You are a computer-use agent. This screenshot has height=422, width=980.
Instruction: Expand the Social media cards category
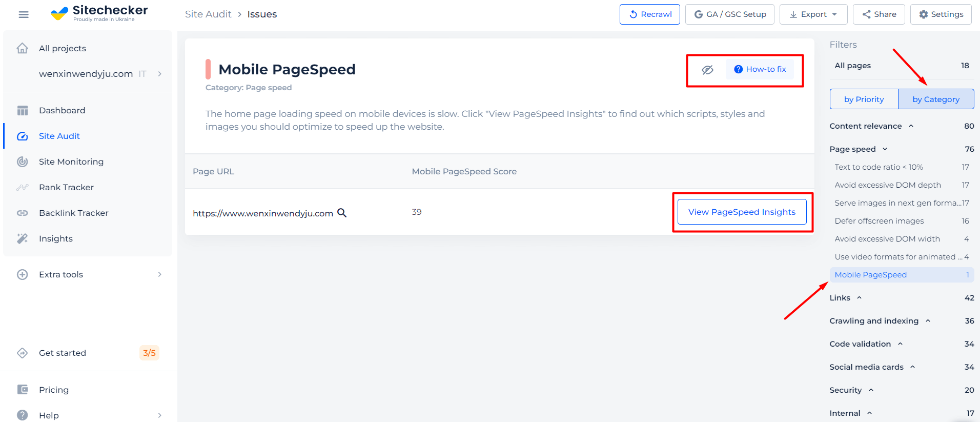click(x=902, y=367)
